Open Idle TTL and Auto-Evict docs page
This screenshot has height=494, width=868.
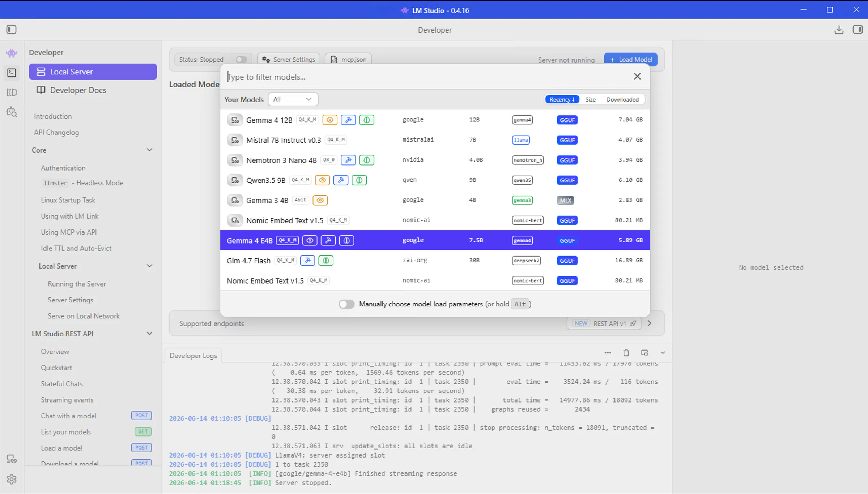pos(76,249)
